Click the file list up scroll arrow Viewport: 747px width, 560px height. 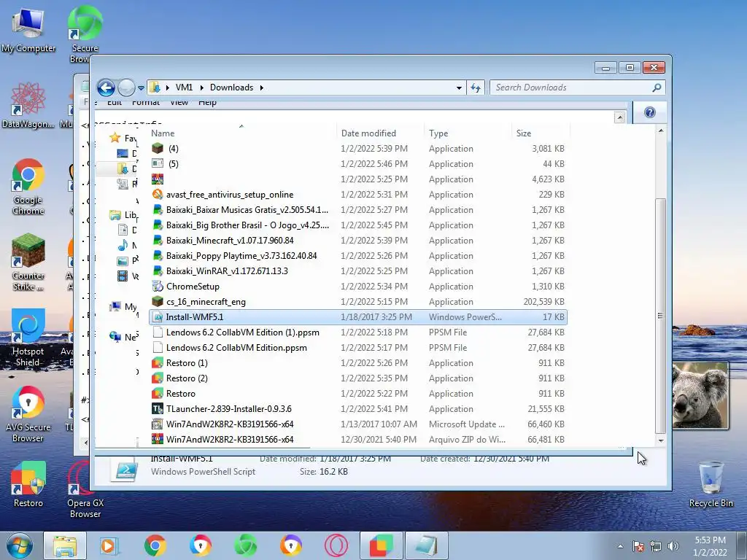pyautogui.click(x=661, y=131)
